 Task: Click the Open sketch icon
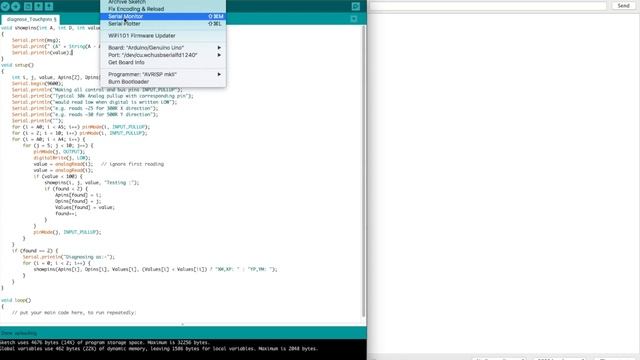(38, 6)
